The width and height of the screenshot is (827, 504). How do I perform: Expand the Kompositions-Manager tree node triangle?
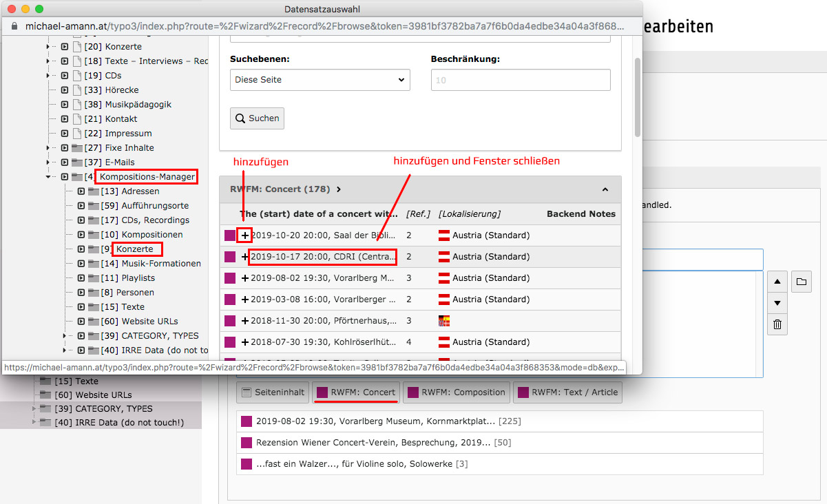click(x=48, y=176)
